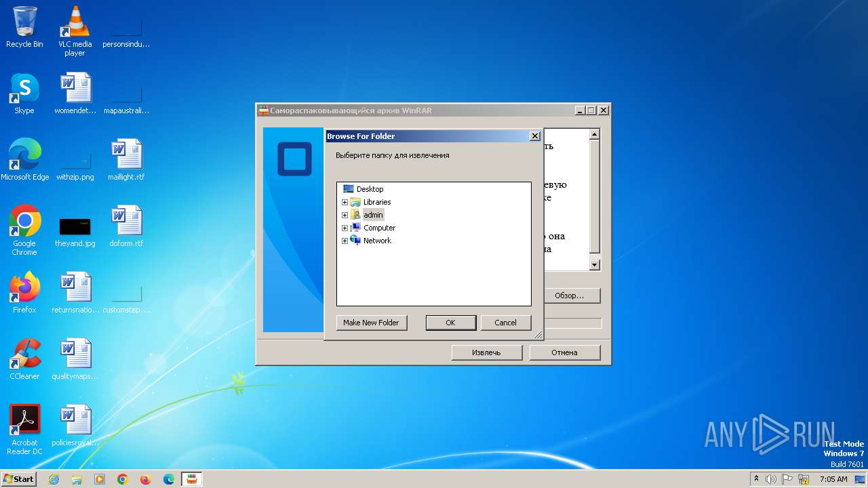This screenshot has width=868, height=488.
Task: Select returnsnatio document on desktop
Action: [x=75, y=293]
